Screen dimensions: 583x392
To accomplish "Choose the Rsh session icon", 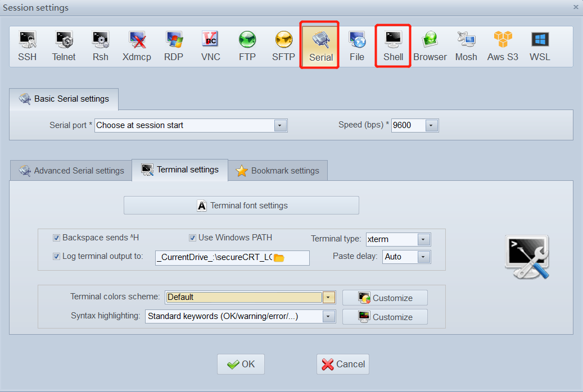I will pyautogui.click(x=101, y=46).
